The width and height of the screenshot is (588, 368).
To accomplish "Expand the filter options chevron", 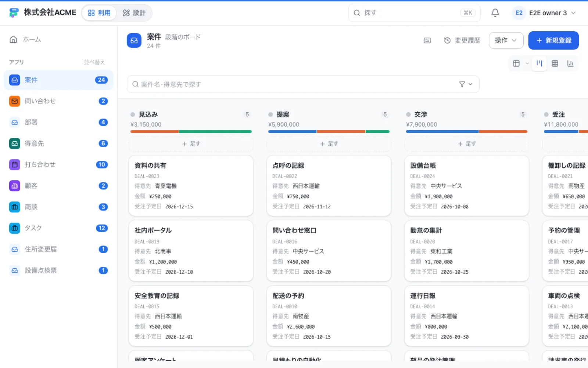I will (x=470, y=84).
